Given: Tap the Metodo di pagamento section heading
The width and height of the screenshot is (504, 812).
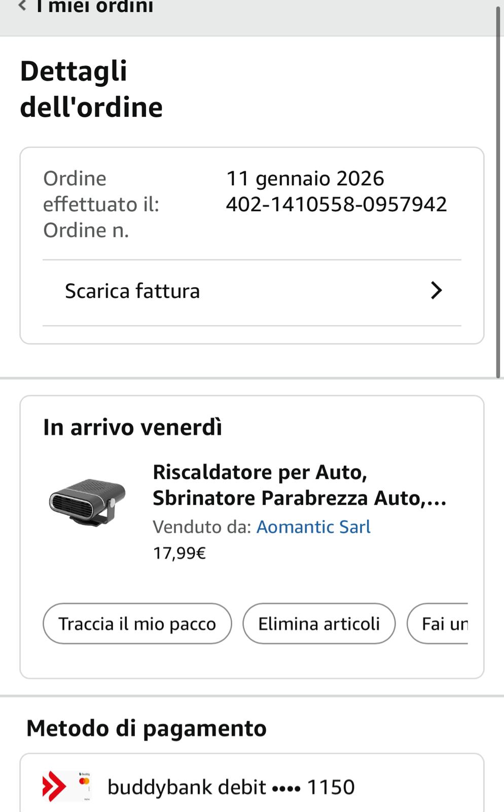Looking at the screenshot, I should point(147,728).
